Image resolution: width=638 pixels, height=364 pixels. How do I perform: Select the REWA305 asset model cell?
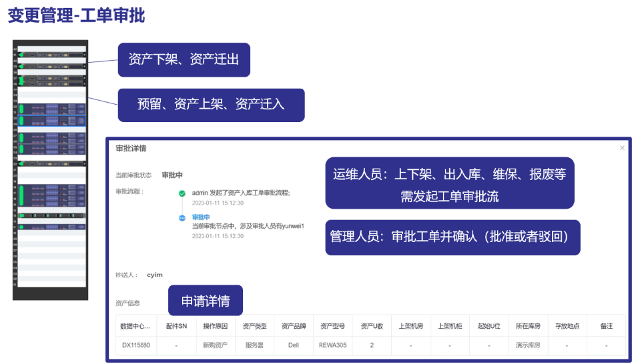(x=332, y=346)
